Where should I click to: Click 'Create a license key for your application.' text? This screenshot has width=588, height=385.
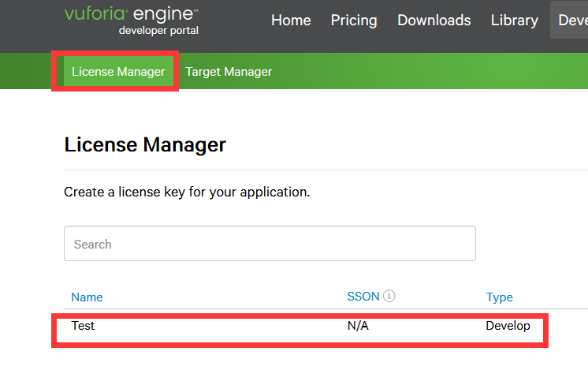[187, 192]
